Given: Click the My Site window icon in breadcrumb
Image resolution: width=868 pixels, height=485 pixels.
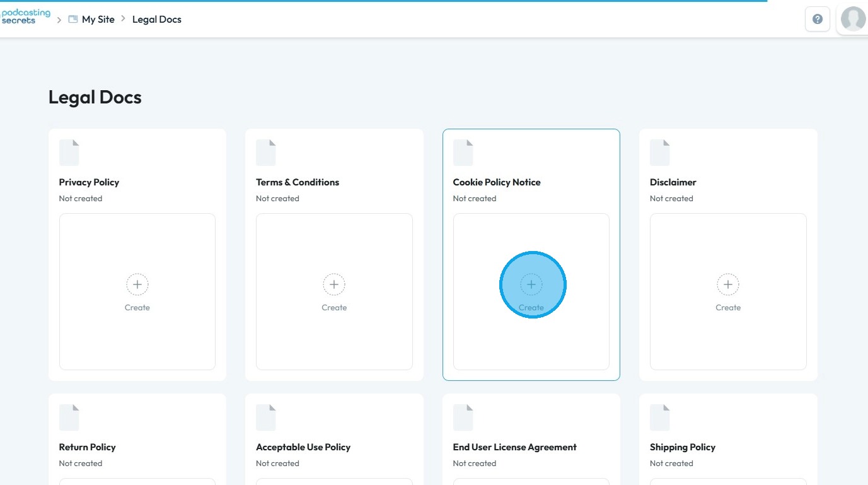Looking at the screenshot, I should (73, 20).
